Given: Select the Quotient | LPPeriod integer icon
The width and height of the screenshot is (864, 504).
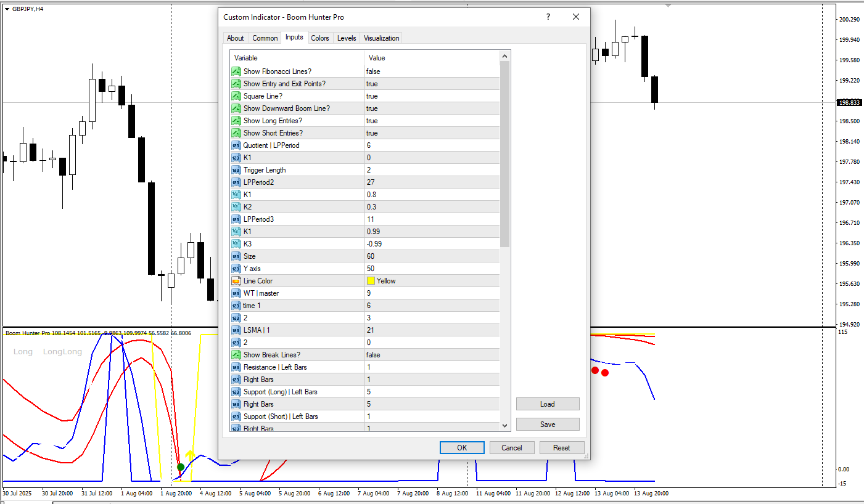Looking at the screenshot, I should [236, 145].
